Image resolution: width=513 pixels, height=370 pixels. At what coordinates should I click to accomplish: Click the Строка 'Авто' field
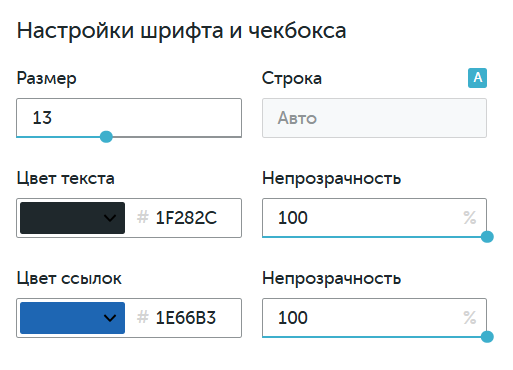click(x=374, y=118)
